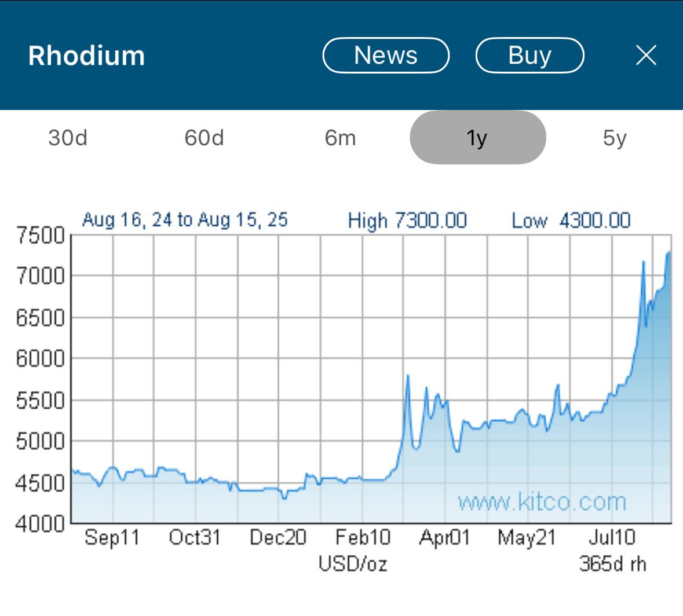Click the 'Aug 16, 24 to Aug 15, 25' date range
This screenshot has height=616, width=683.
(185, 220)
